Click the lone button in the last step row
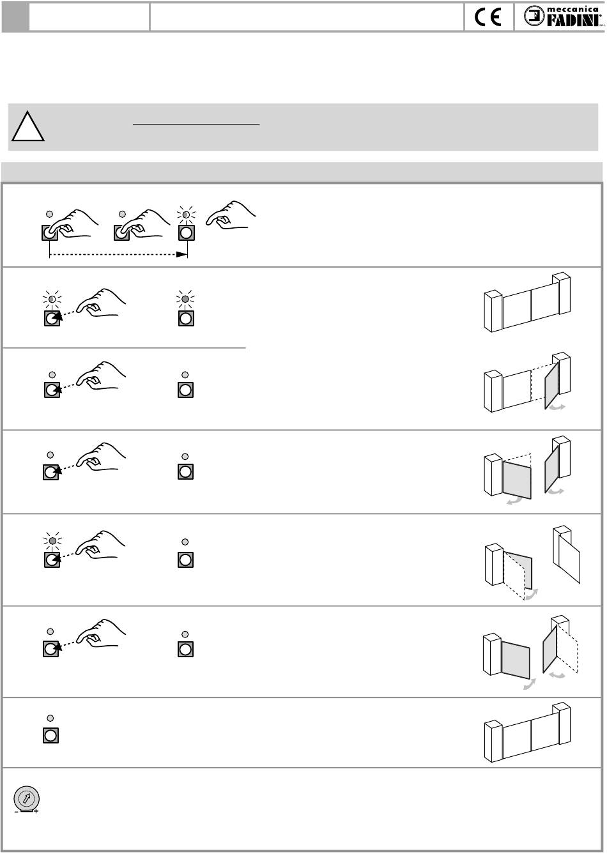Viewport: 607px width, 868px height. tap(50, 735)
